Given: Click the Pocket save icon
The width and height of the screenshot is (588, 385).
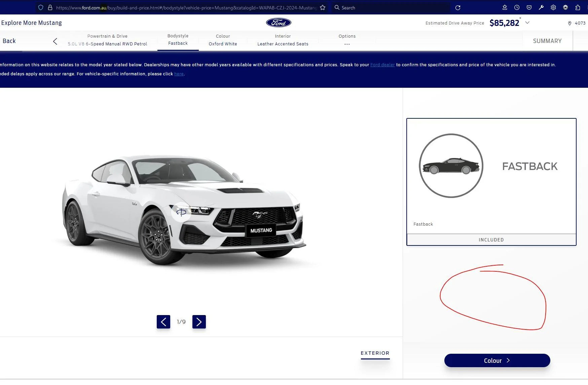Looking at the screenshot, I should tap(529, 7).
